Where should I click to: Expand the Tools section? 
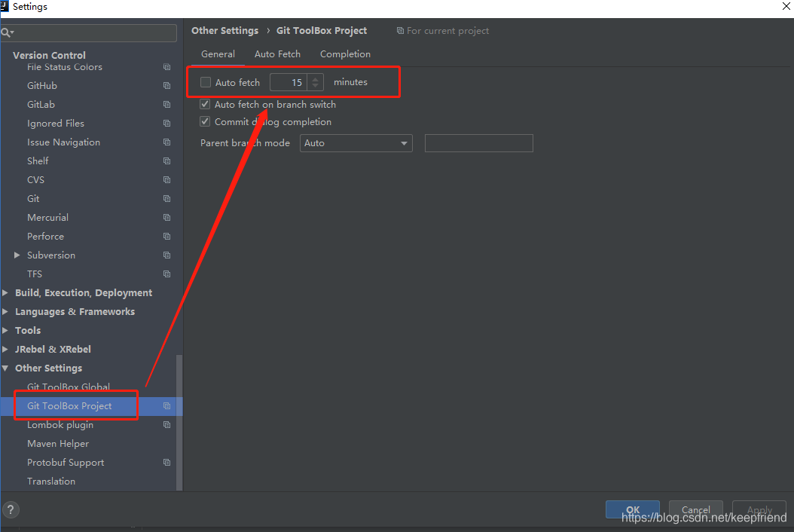click(5, 330)
